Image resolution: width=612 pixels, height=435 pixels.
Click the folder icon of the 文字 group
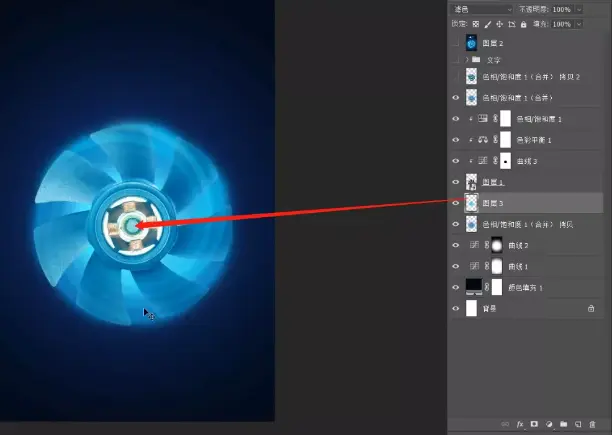(476, 60)
